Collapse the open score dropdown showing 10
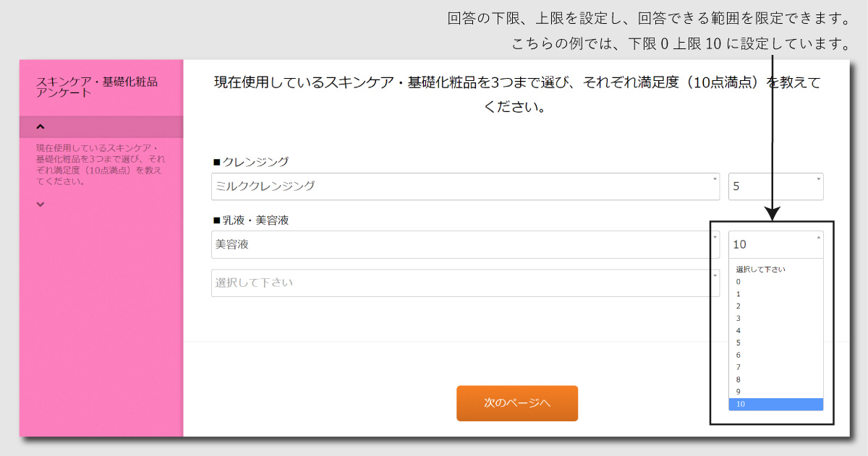This screenshot has height=456, width=868. (x=775, y=244)
